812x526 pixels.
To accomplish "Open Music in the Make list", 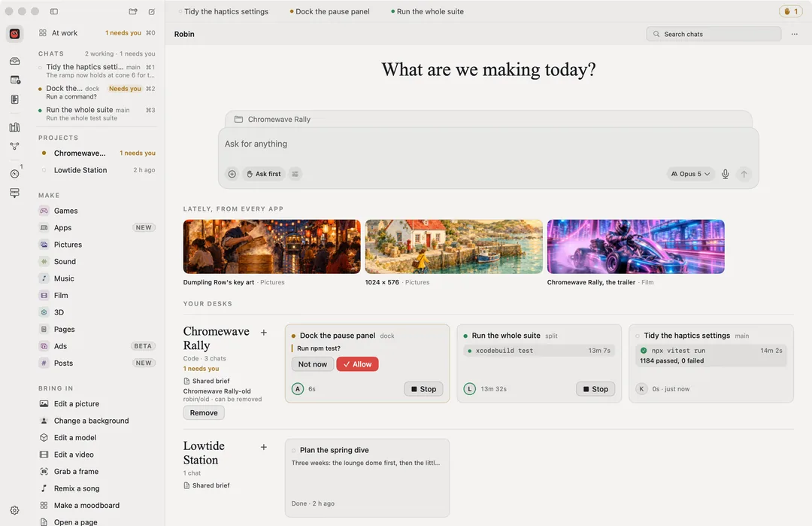I will [97, 278].
